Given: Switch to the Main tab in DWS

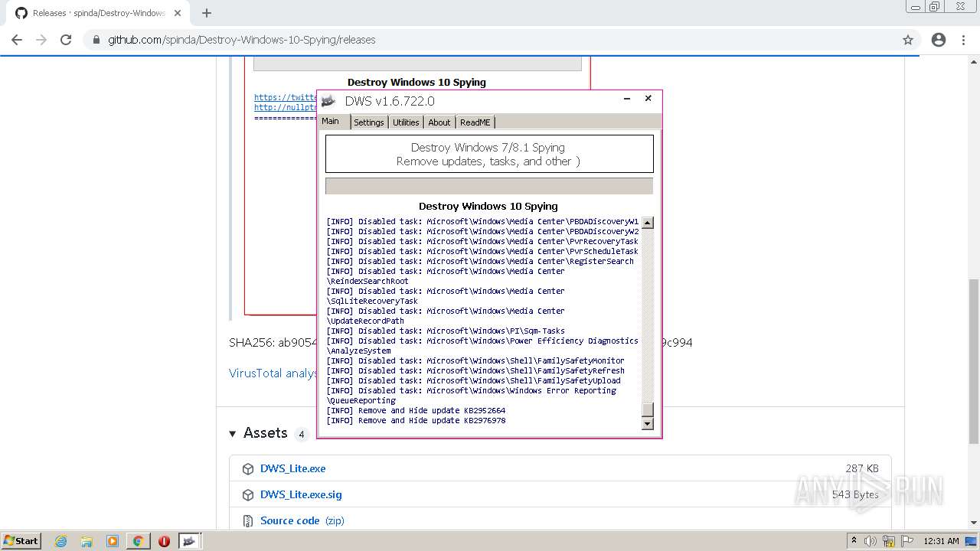Looking at the screenshot, I should (334, 122).
